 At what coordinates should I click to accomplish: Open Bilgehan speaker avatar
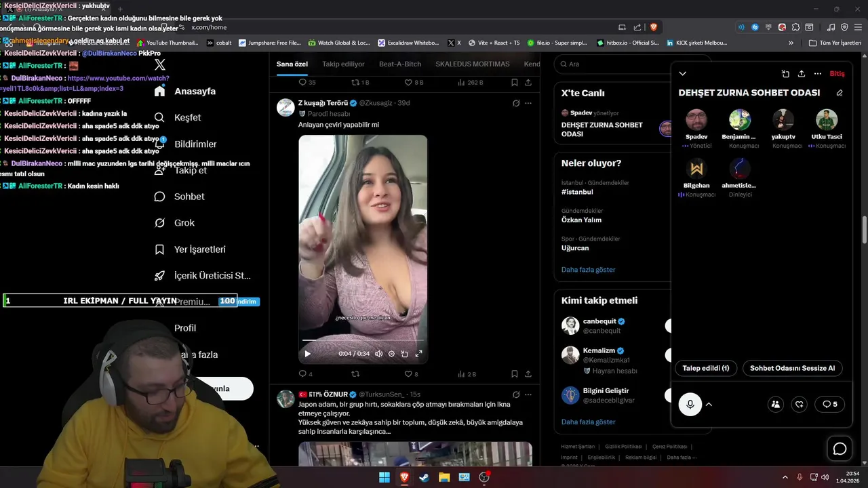[x=696, y=169]
